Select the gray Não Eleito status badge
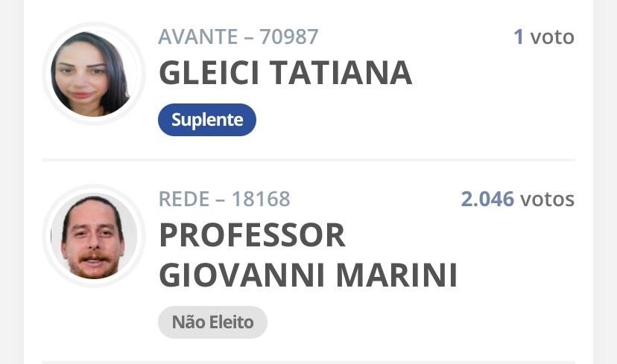The height and width of the screenshot is (364, 617). point(212,322)
